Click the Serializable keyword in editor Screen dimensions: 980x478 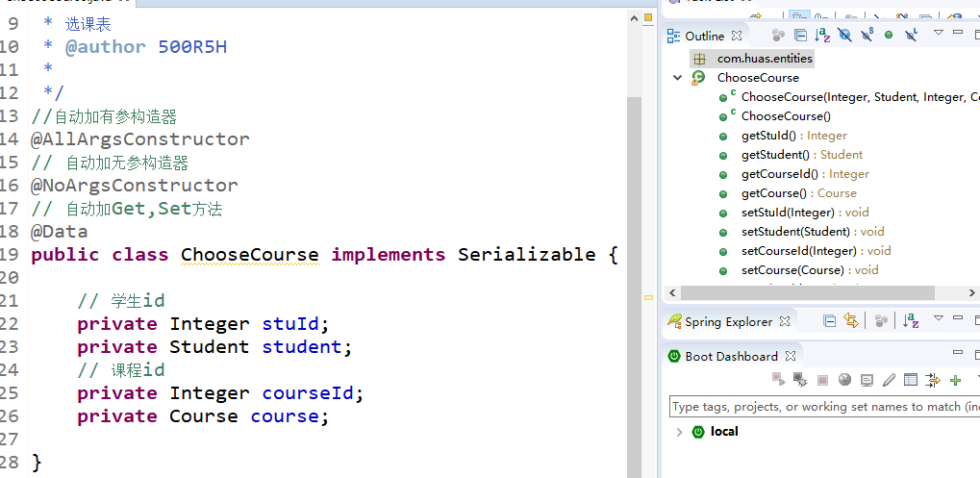click(x=526, y=255)
